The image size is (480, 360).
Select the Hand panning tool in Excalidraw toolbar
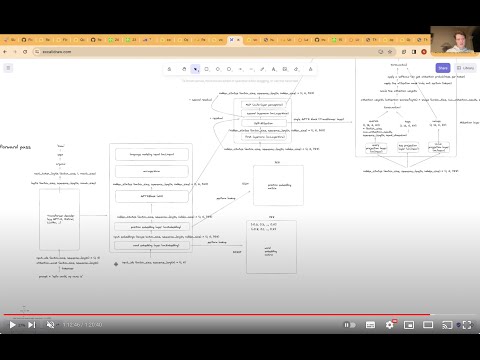pos(184,69)
